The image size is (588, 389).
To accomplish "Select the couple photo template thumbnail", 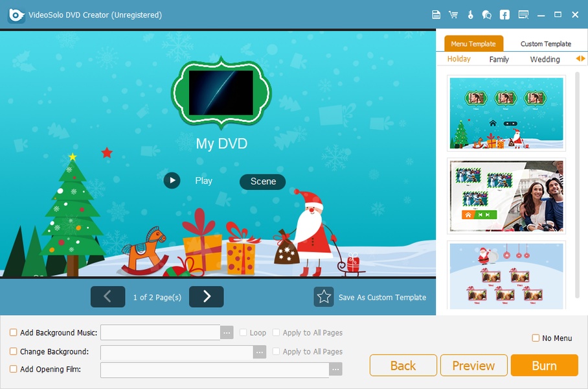I will (506, 196).
